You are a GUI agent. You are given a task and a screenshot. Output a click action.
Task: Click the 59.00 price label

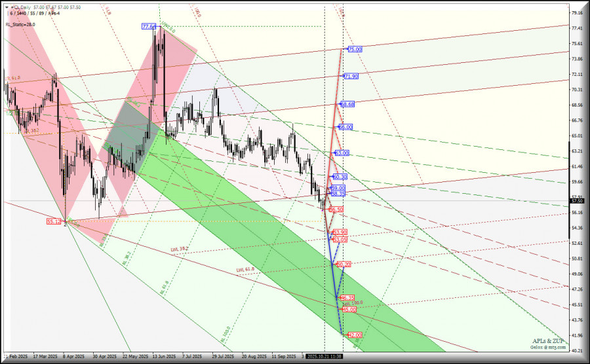tap(338, 188)
